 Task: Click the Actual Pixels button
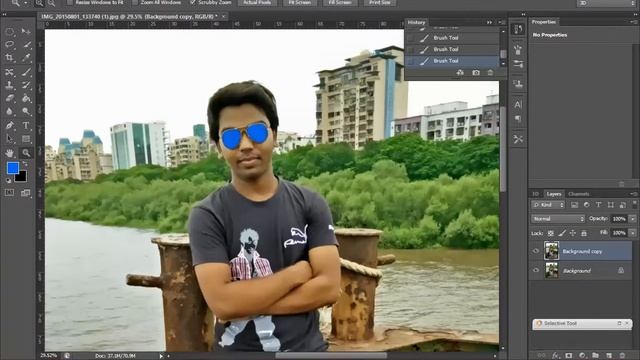[x=257, y=2]
